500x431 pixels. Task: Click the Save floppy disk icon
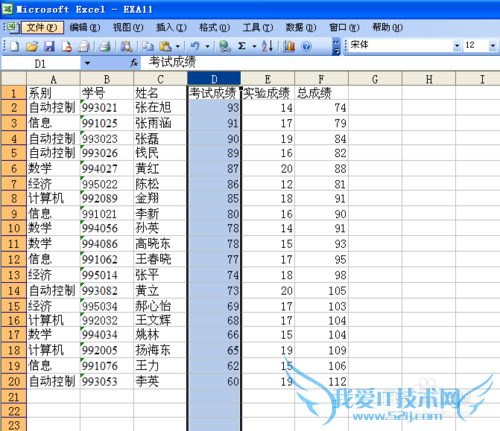(x=49, y=46)
